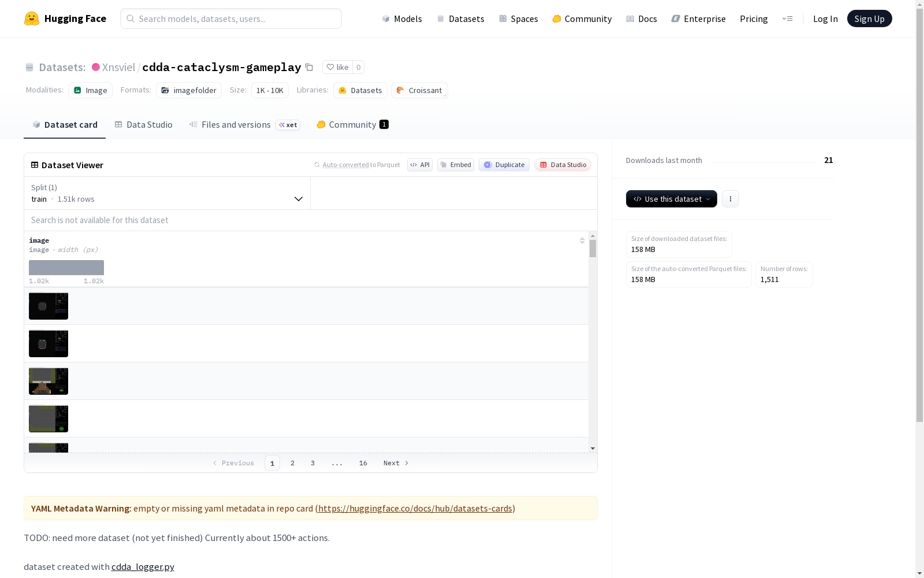Image resolution: width=924 pixels, height=578 pixels.
Task: Click the API button in Dataset Viewer
Action: coord(420,165)
